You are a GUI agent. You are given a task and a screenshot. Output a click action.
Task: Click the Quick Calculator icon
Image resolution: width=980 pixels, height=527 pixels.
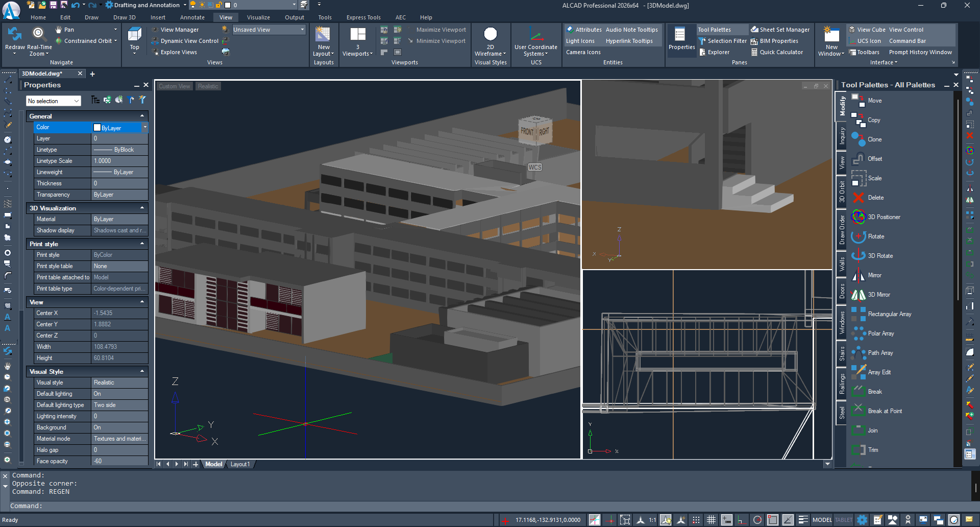(754, 52)
